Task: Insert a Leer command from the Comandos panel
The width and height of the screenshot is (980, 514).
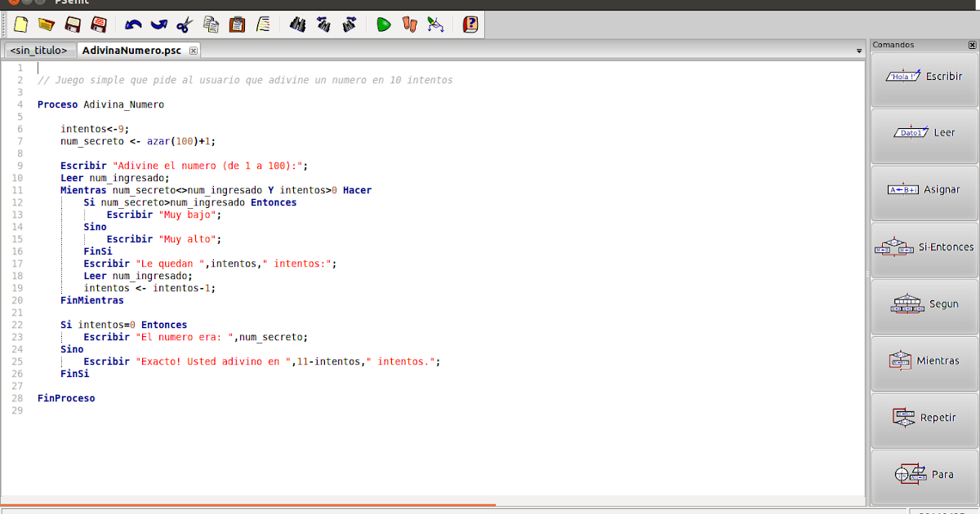Action: 924,132
